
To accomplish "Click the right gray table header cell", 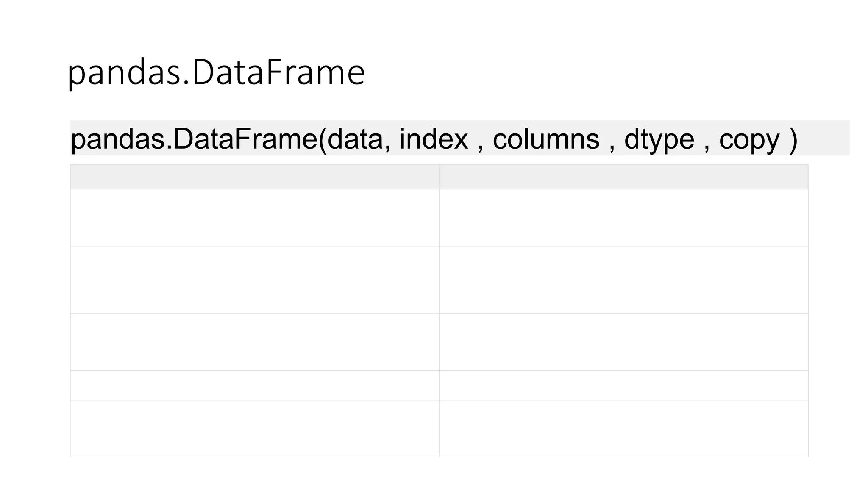I will pyautogui.click(x=623, y=177).
